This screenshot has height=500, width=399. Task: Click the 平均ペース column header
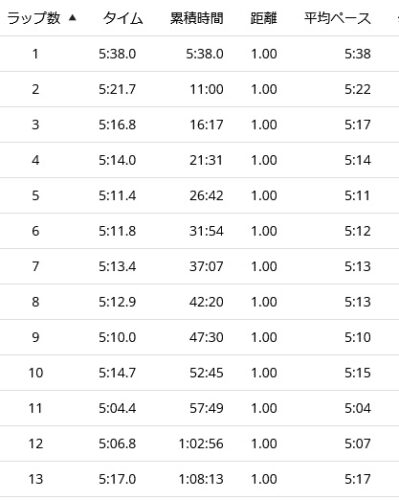pos(337,18)
